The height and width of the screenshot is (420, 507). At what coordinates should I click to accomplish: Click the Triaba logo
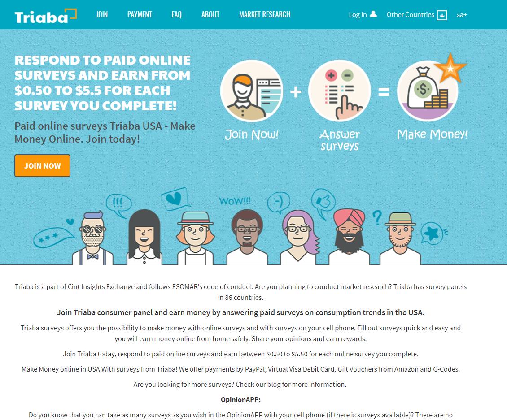point(46,16)
